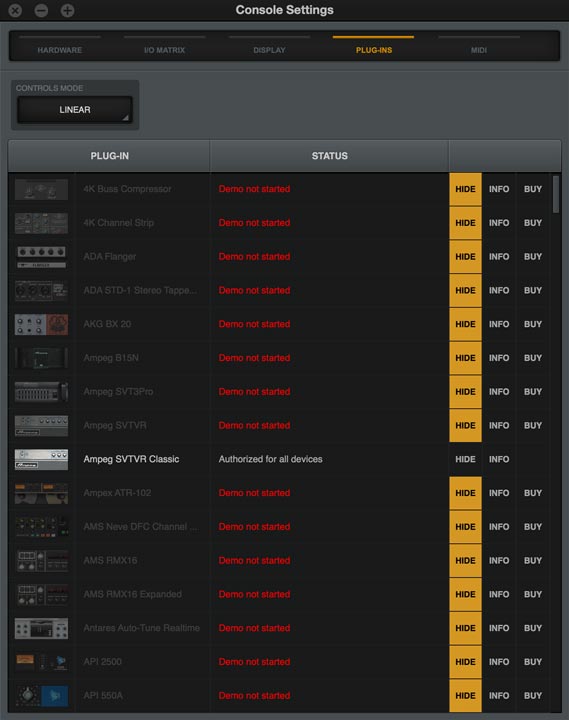Toggle HIDE for Ampeg SVT3Pro

(x=465, y=392)
